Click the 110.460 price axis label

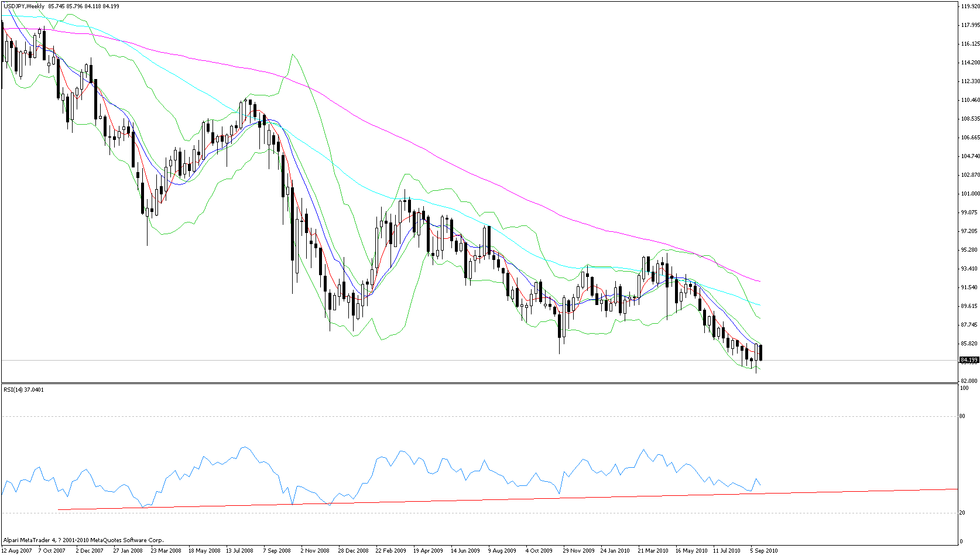(971, 100)
